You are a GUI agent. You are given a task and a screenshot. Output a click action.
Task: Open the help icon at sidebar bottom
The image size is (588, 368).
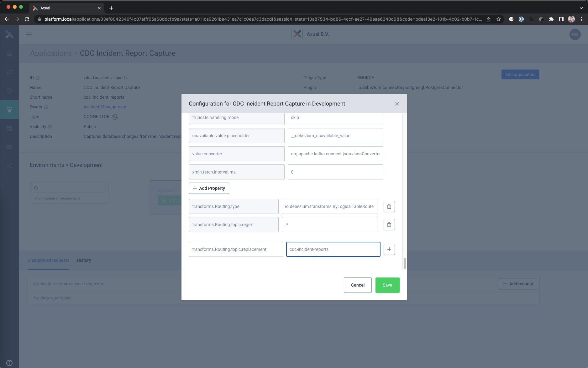click(9, 363)
